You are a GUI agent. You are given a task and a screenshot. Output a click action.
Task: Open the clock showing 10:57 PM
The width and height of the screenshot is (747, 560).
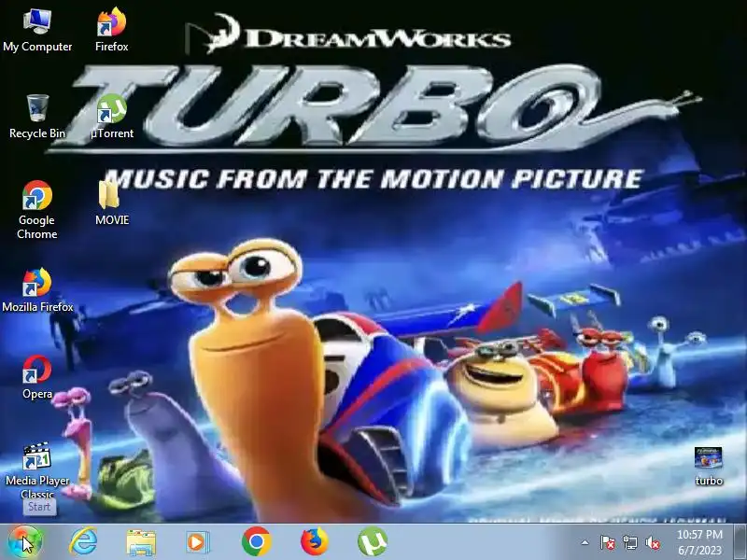click(699, 542)
